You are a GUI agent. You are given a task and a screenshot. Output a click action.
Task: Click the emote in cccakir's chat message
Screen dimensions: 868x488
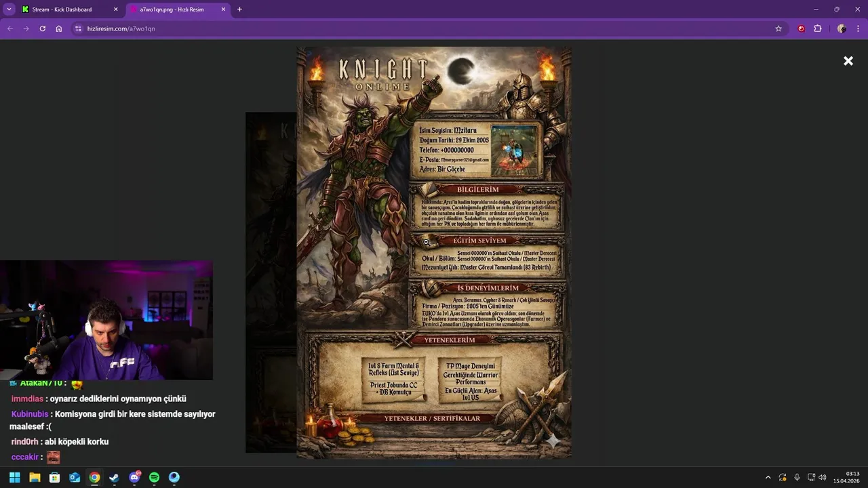[53, 457]
